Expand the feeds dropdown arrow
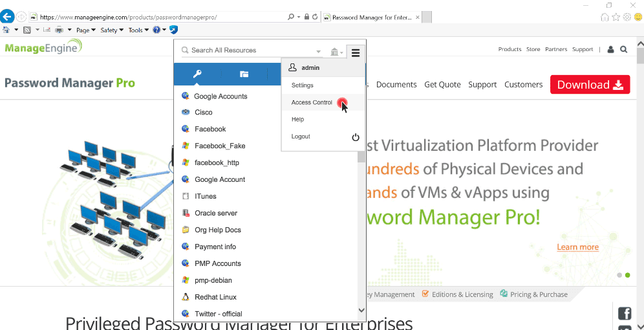Image resolution: width=644 pixels, height=330 pixels. (x=38, y=30)
